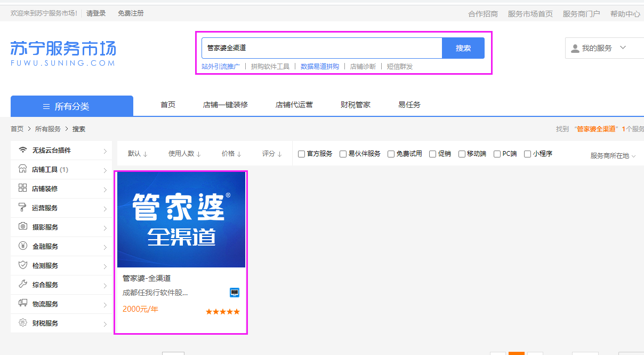Viewport: 644px width, 355px height.
Task: Click the 运营服务 paint roller icon
Action: pyautogui.click(x=22, y=207)
